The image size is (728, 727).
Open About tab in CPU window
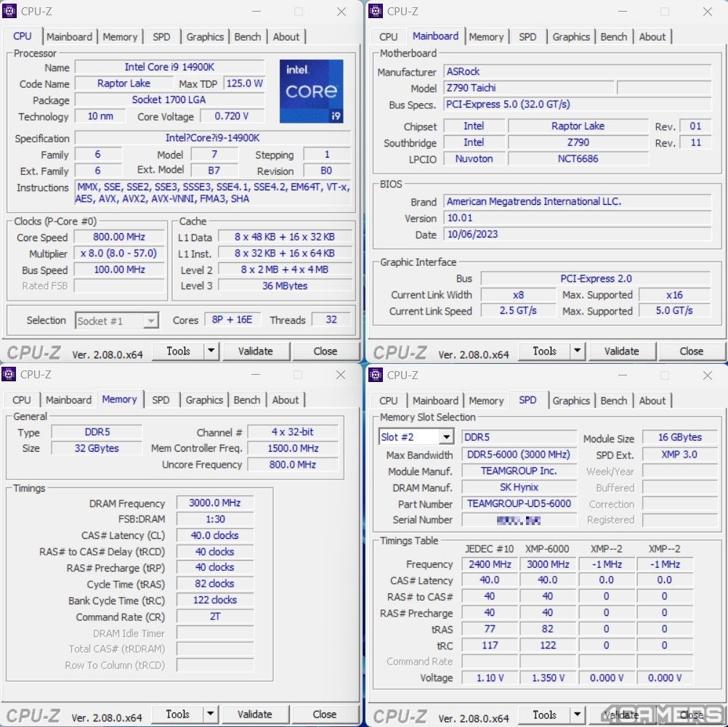286,36
